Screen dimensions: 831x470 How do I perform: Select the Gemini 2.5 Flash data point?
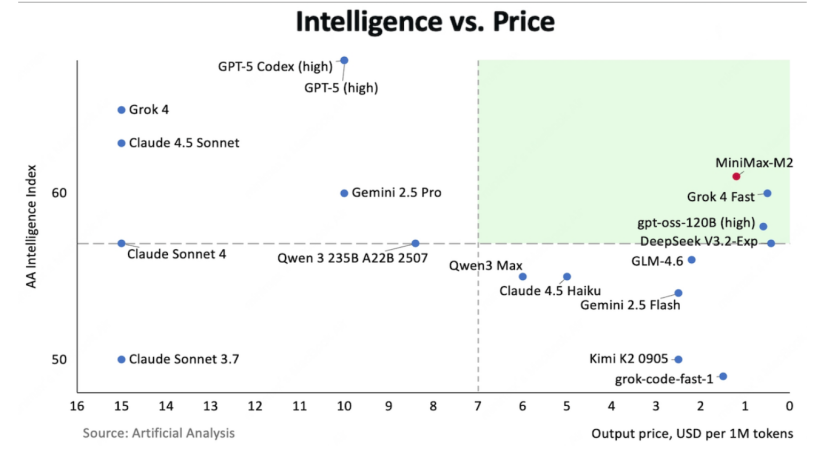678,293
